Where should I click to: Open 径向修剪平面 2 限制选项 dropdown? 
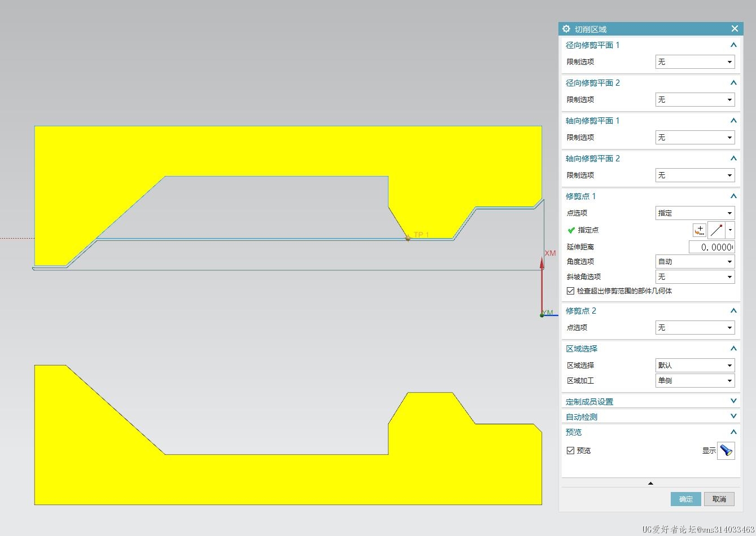(x=695, y=100)
